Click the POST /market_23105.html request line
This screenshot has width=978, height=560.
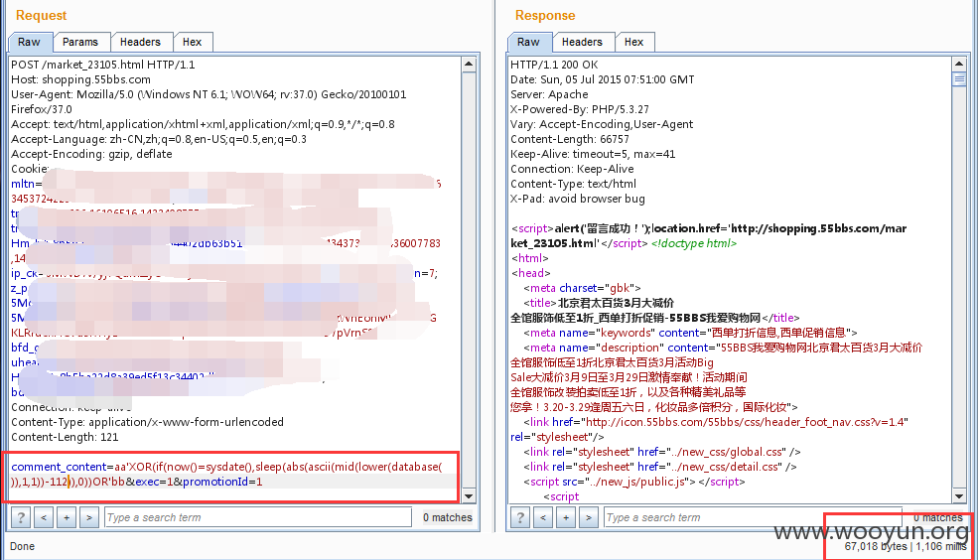pyautogui.click(x=103, y=65)
